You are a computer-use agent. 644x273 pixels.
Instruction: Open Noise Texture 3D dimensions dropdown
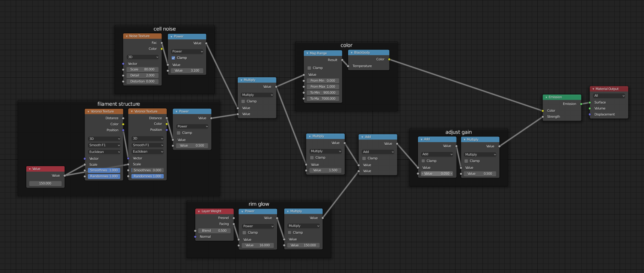click(x=143, y=57)
